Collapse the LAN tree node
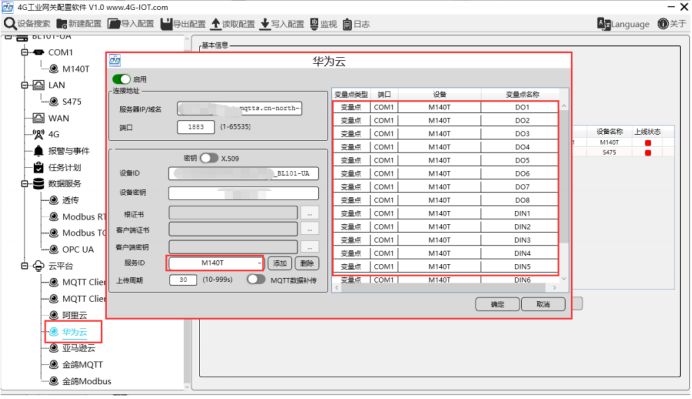Viewport: 692px width, 399px height. (25, 85)
